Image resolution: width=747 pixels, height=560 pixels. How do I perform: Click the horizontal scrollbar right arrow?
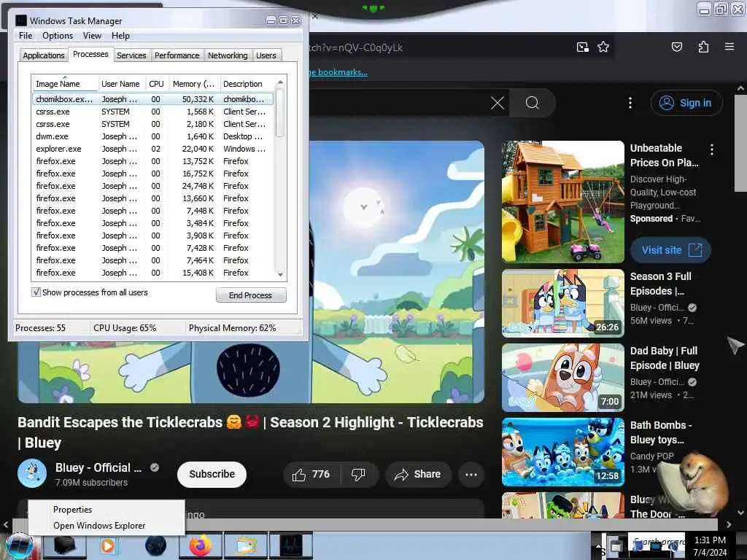click(x=729, y=524)
